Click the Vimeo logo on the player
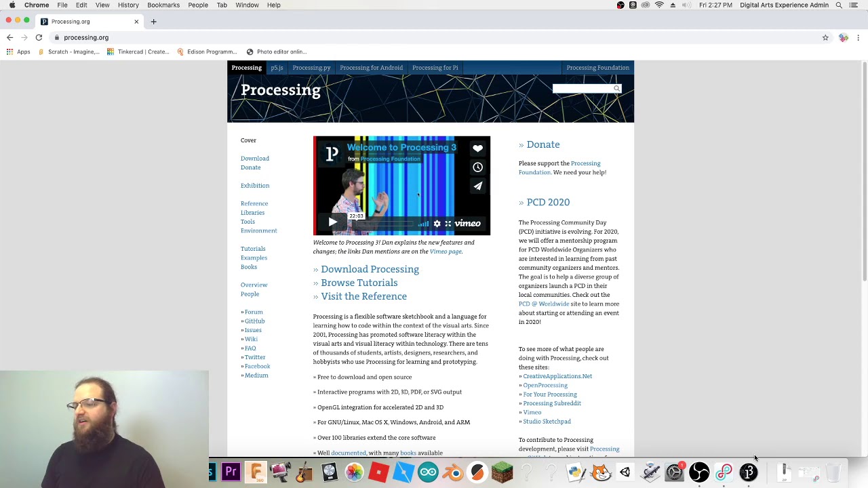868x488 pixels. (468, 224)
